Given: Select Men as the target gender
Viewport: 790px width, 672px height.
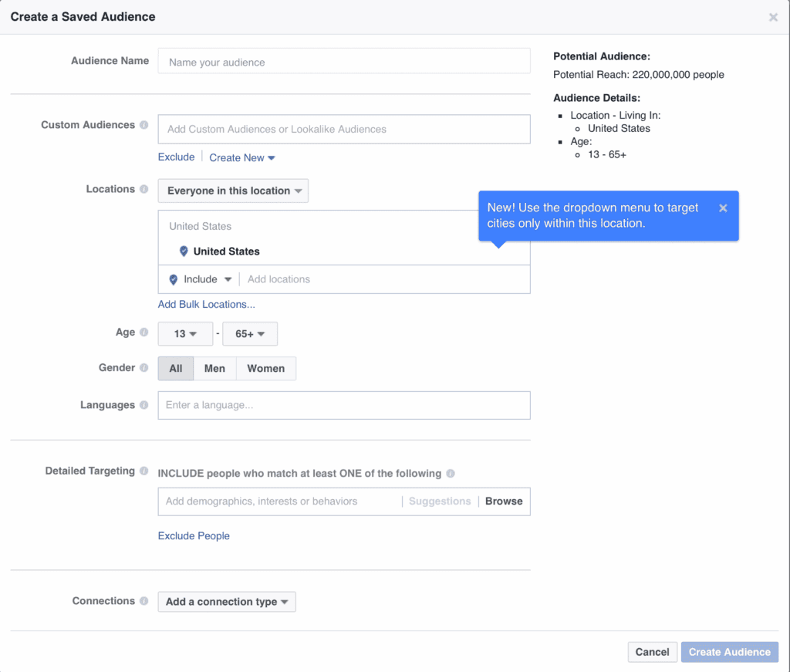Looking at the screenshot, I should [214, 368].
